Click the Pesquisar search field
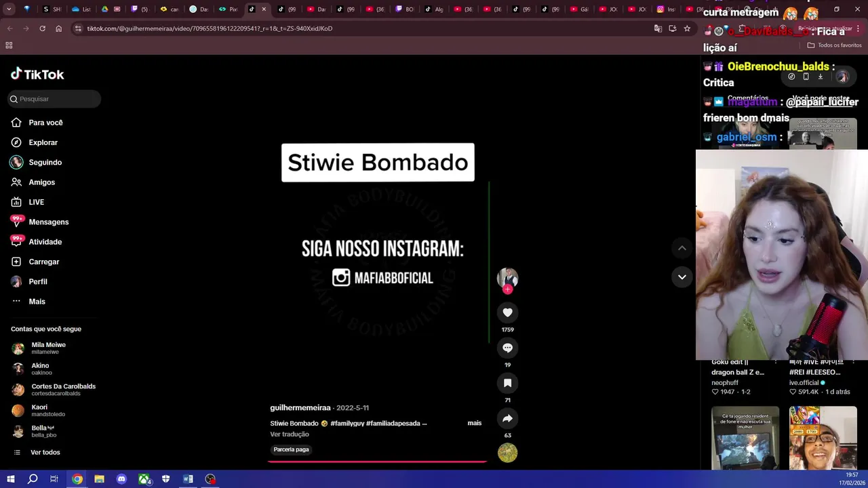Image resolution: width=868 pixels, height=488 pixels. [x=54, y=99]
